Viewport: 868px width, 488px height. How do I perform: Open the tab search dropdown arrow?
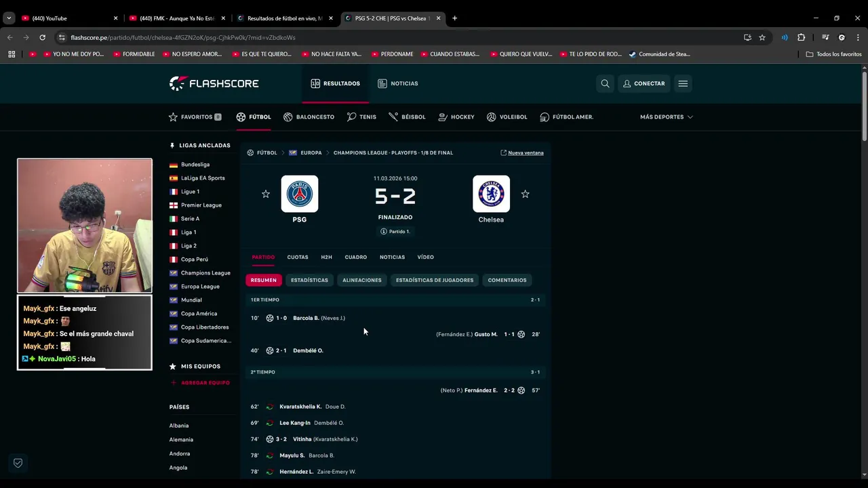point(9,18)
